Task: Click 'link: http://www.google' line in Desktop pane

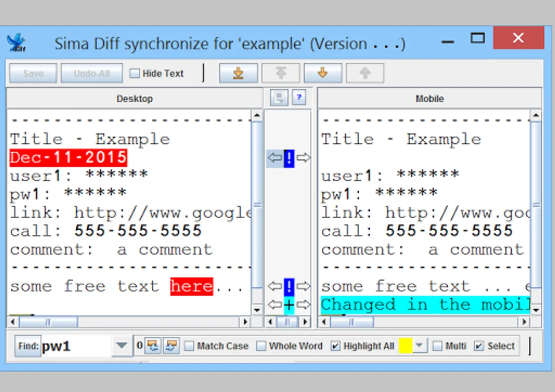Action: coord(130,213)
